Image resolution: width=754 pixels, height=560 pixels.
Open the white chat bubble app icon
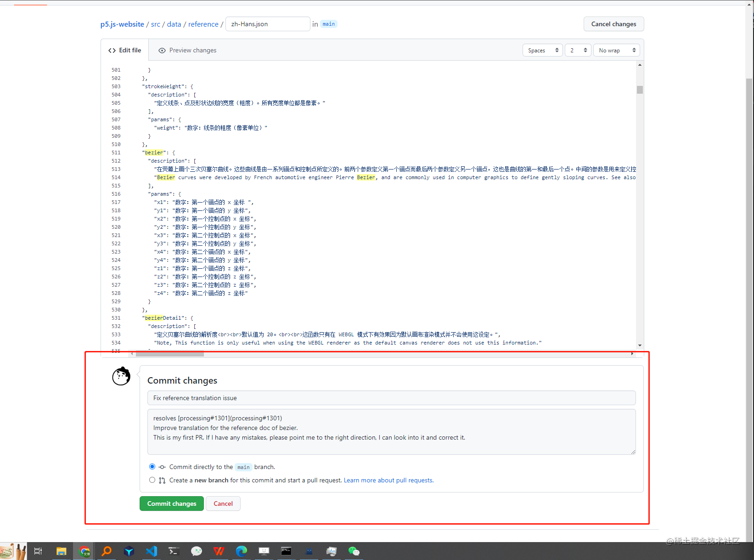click(196, 551)
